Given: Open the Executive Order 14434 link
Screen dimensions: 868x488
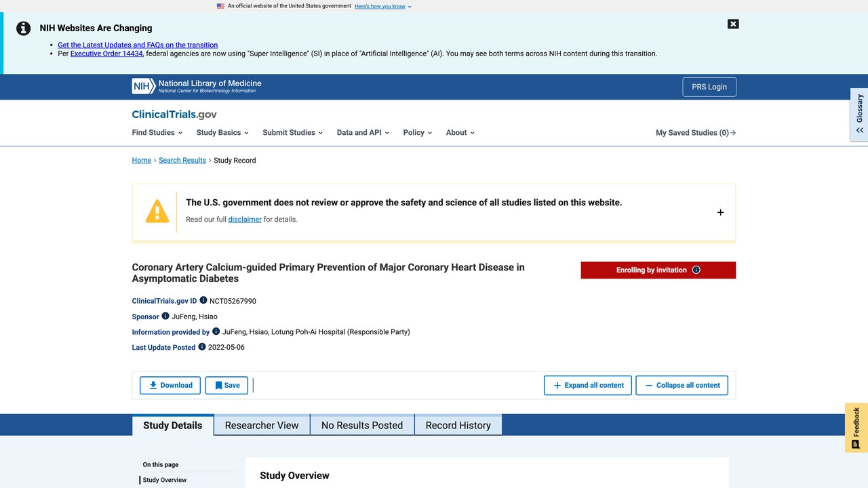Looking at the screenshot, I should pyautogui.click(x=106, y=54).
